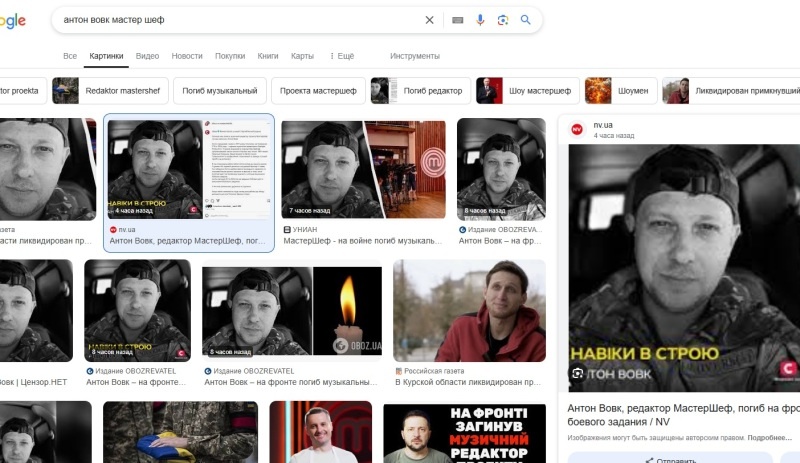
Task: Open the МастерШеф - на войне погиб caption link
Action: (363, 241)
